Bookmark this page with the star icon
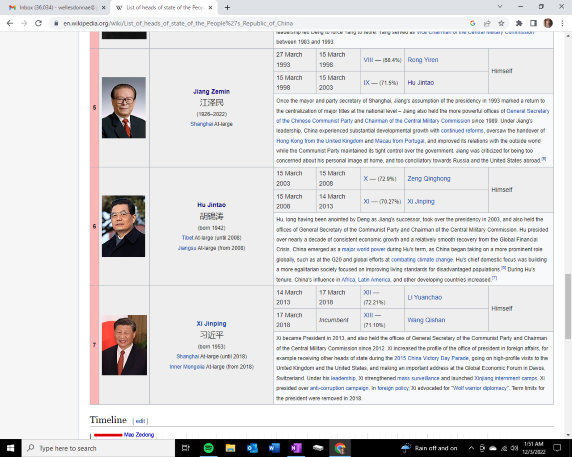Screen dimensions: 572x457 (x=501, y=23)
